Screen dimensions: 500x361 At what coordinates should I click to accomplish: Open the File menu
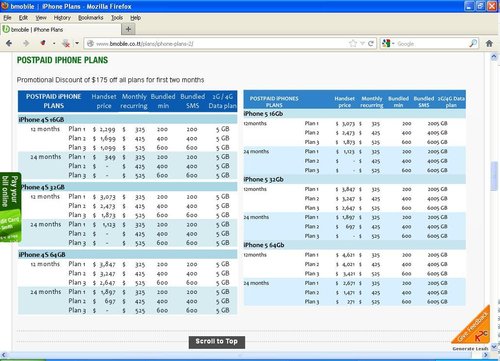7,18
